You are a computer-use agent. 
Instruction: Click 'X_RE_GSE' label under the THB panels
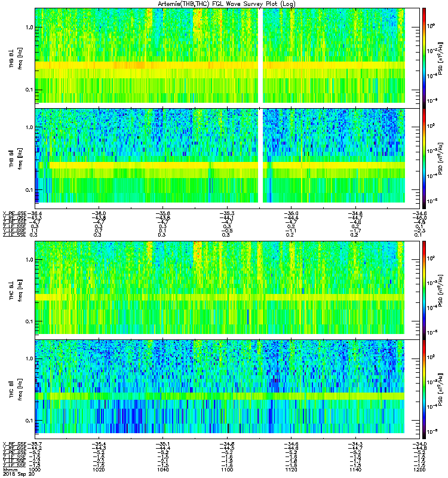(14, 213)
